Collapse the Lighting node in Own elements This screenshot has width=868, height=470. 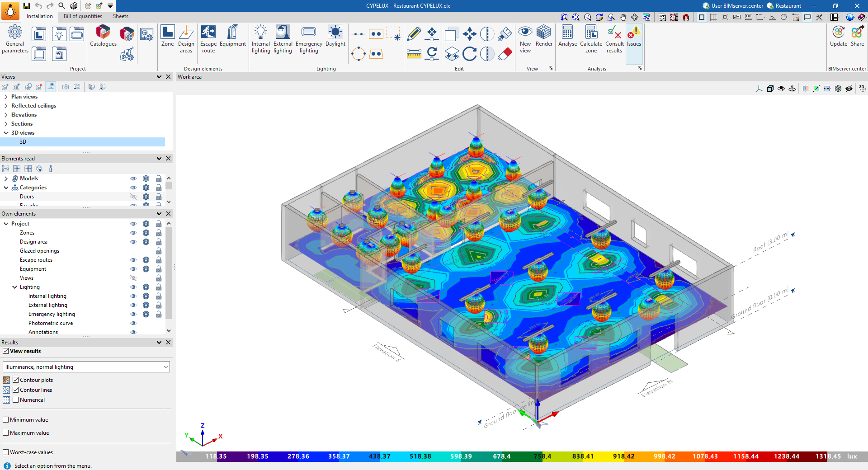pyautogui.click(x=14, y=287)
